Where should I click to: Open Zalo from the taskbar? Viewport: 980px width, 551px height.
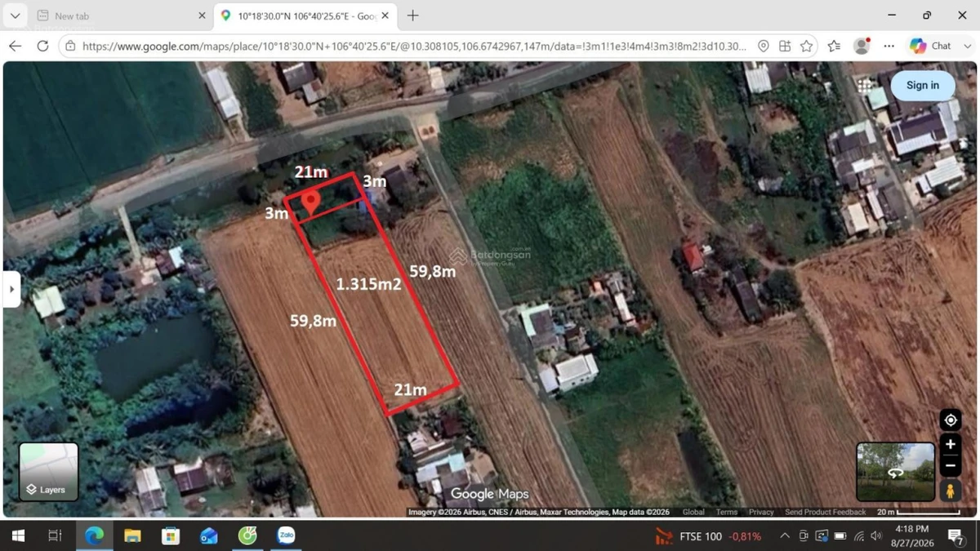tap(286, 535)
